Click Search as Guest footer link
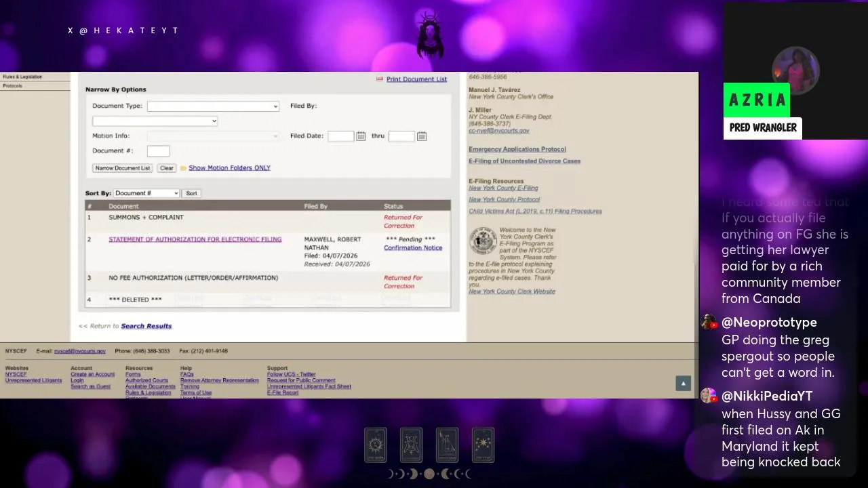 (x=90, y=386)
